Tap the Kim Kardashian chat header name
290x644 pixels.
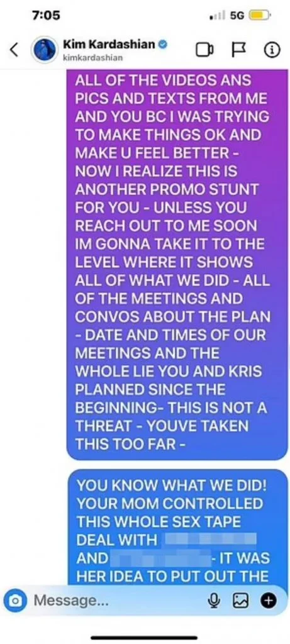coord(109,44)
